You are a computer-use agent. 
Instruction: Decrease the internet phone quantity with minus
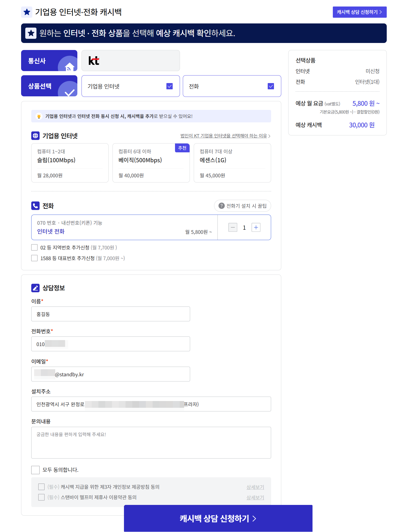(x=233, y=227)
